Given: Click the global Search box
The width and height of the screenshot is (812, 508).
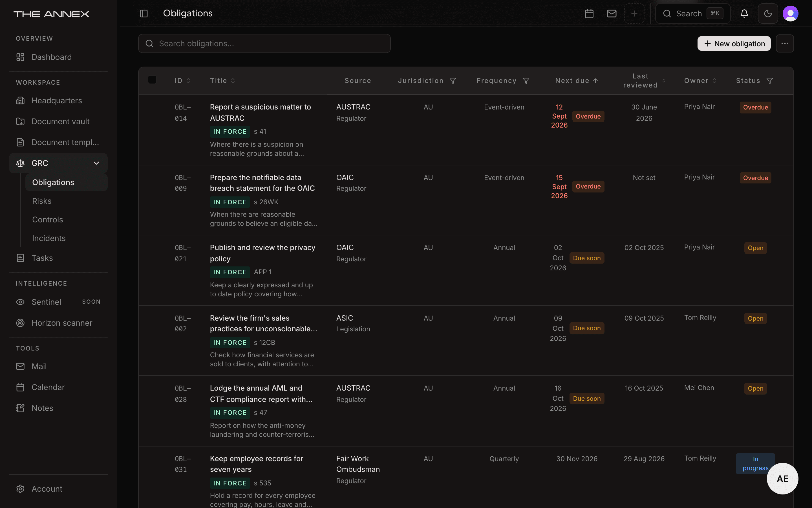Looking at the screenshot, I should (692, 14).
